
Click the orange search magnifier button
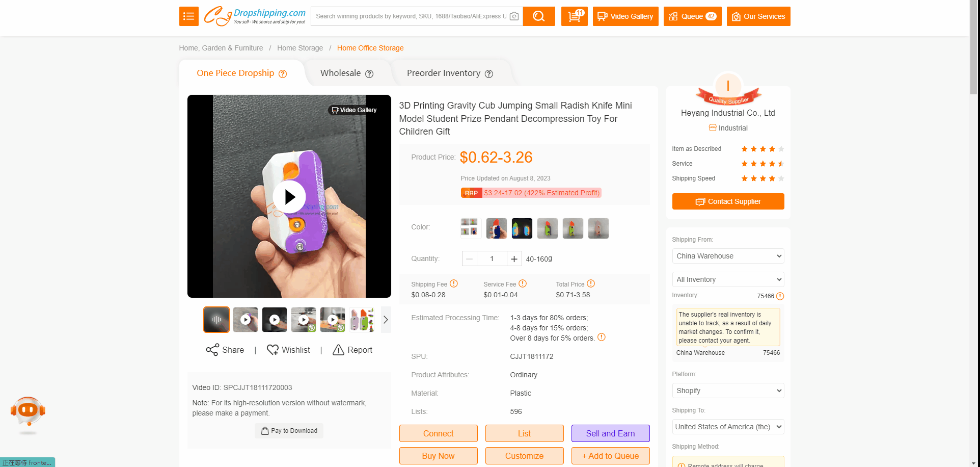[538, 16]
